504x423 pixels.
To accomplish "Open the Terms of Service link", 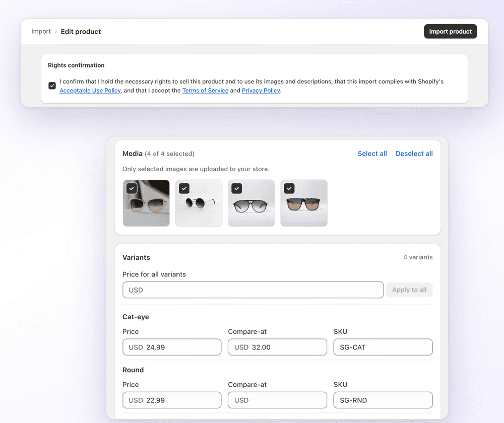I will (205, 91).
